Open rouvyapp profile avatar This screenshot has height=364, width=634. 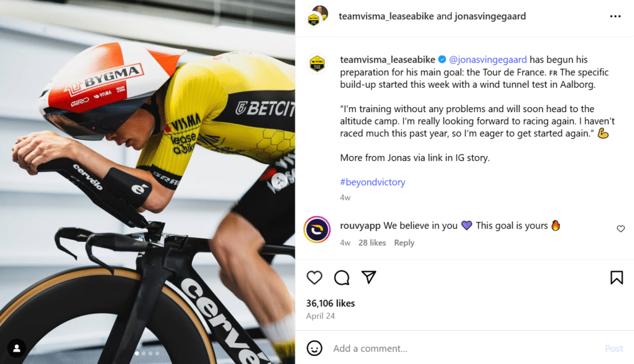point(316,230)
